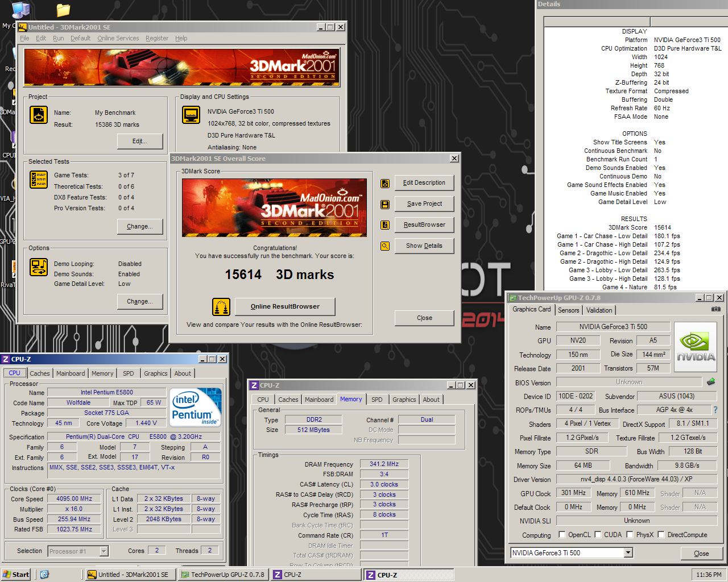This screenshot has height=582, width=728.
Task: Enable the OpenCL checkbox in GPU-Z
Action: pyautogui.click(x=562, y=535)
